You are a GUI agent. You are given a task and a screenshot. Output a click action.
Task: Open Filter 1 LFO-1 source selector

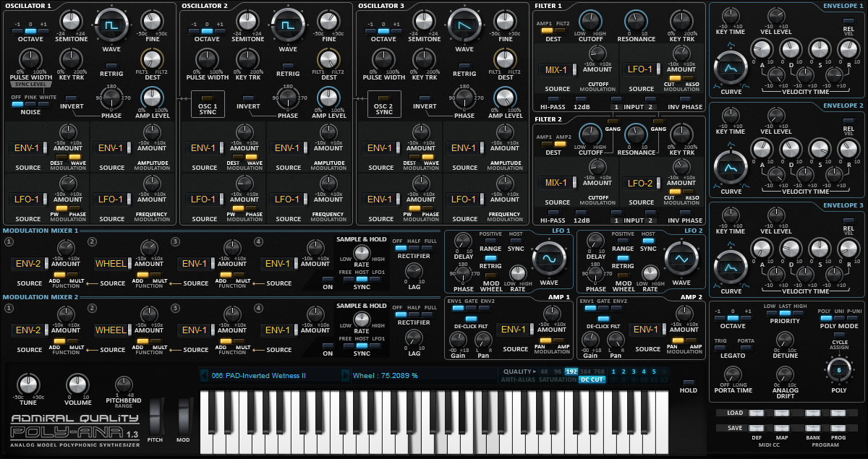[641, 70]
